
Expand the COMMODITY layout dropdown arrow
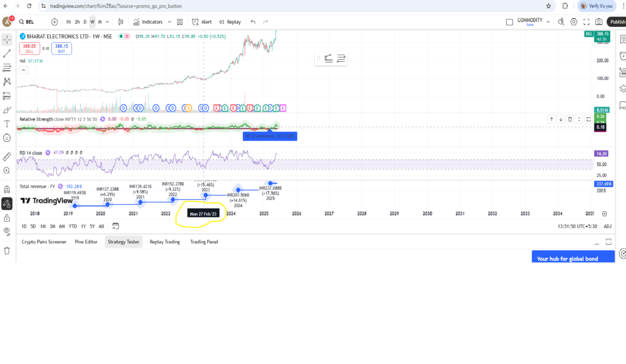tap(548, 22)
